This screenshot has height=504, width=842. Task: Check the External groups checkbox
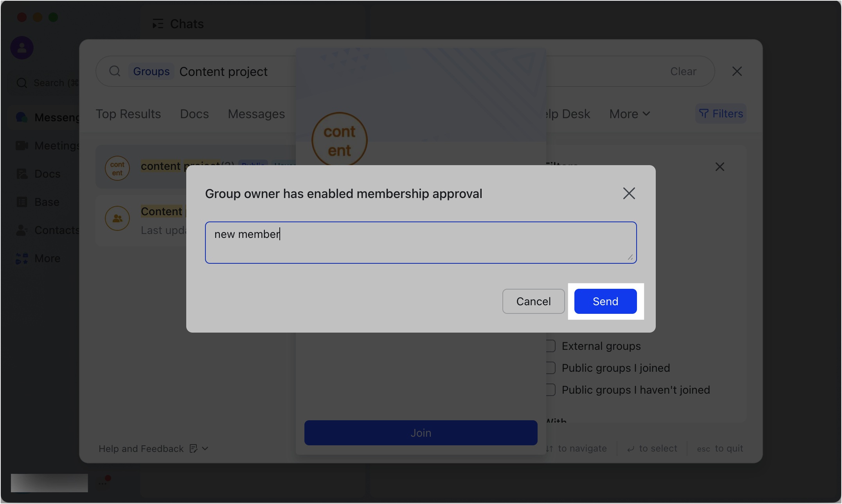pyautogui.click(x=551, y=346)
